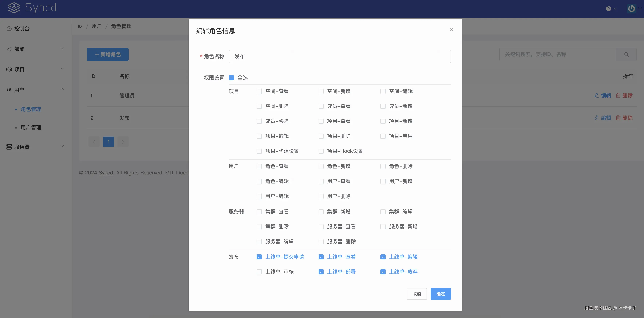644x318 pixels.
Task: Click the delete trash icon for 管理员
Action: (618, 95)
